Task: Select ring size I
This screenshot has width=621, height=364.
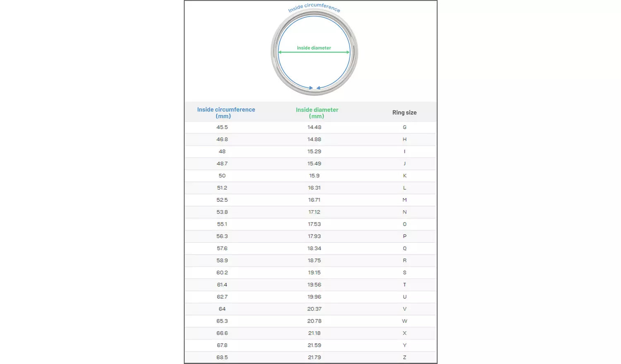Action: coord(404,151)
